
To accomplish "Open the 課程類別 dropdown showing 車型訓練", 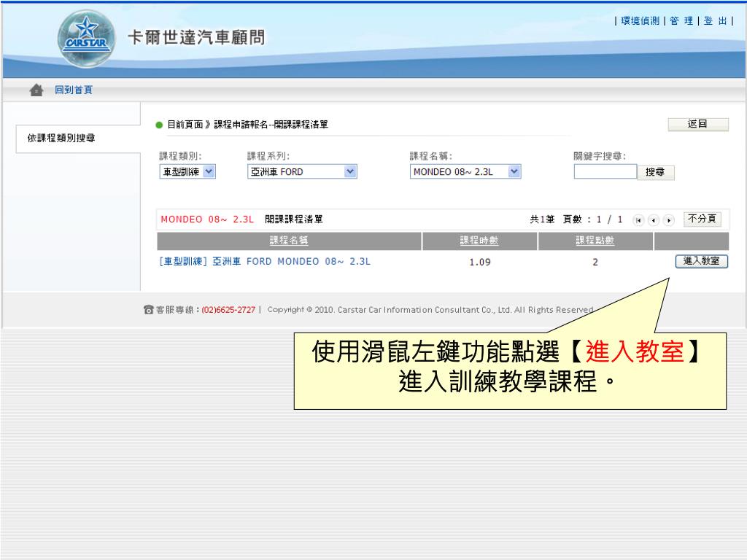I will tap(187, 171).
